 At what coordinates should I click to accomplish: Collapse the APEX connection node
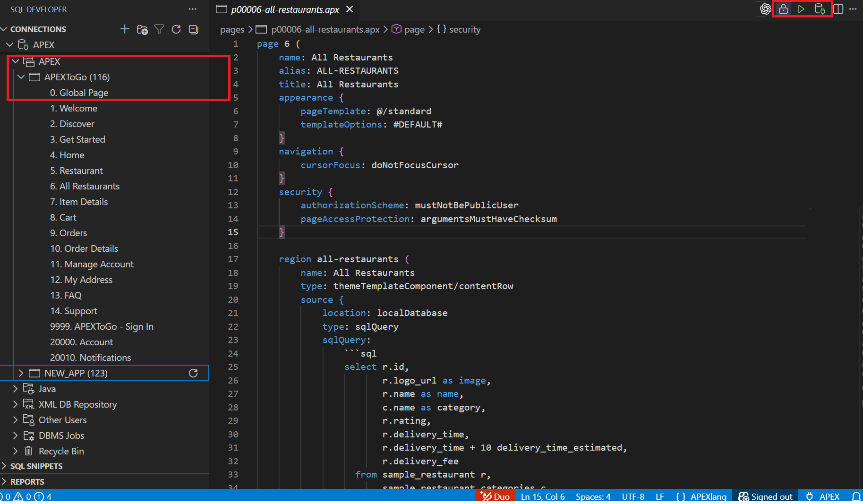(9, 45)
